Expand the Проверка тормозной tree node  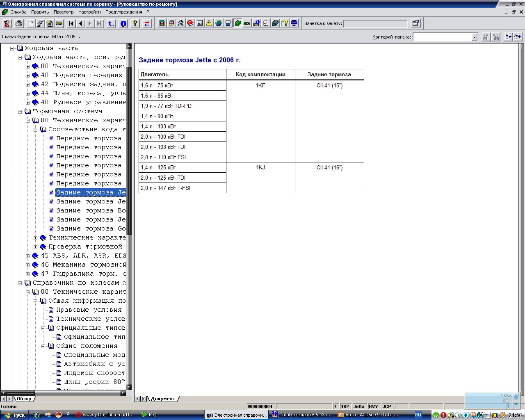point(35,247)
